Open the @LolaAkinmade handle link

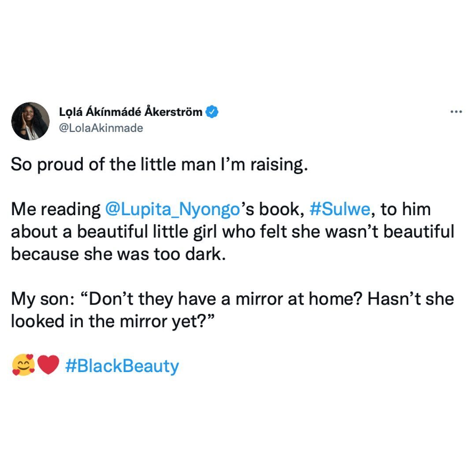click(101, 128)
